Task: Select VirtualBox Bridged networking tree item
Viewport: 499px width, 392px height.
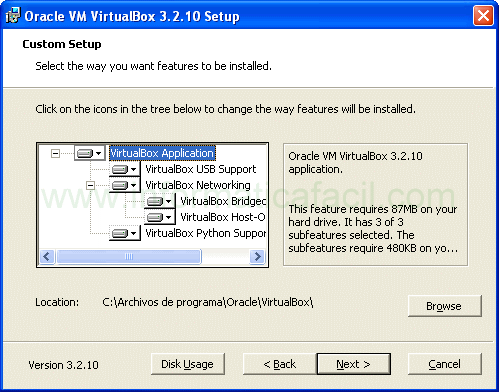Action: [223, 201]
